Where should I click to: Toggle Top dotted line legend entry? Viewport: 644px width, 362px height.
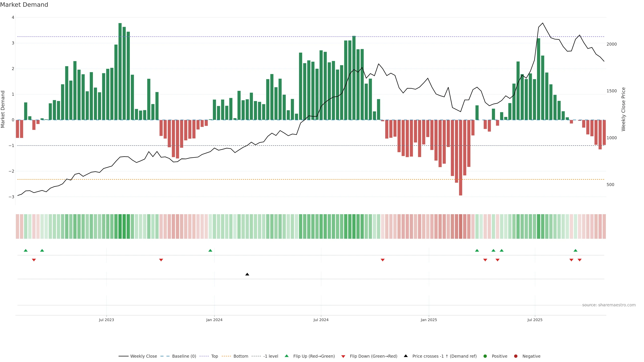[x=214, y=356]
